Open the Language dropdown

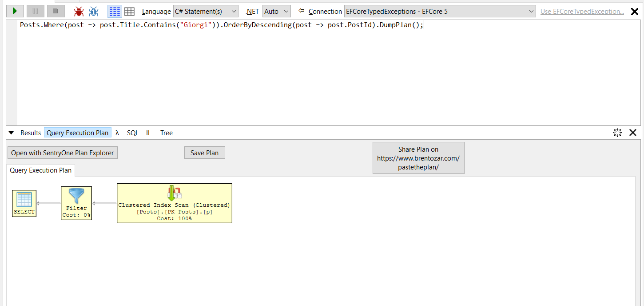[206, 12]
